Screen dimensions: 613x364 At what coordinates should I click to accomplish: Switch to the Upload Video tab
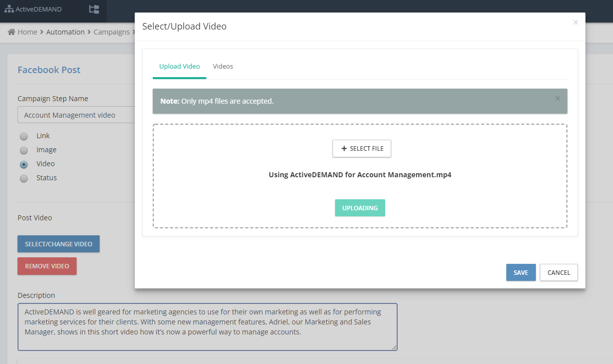point(179,67)
